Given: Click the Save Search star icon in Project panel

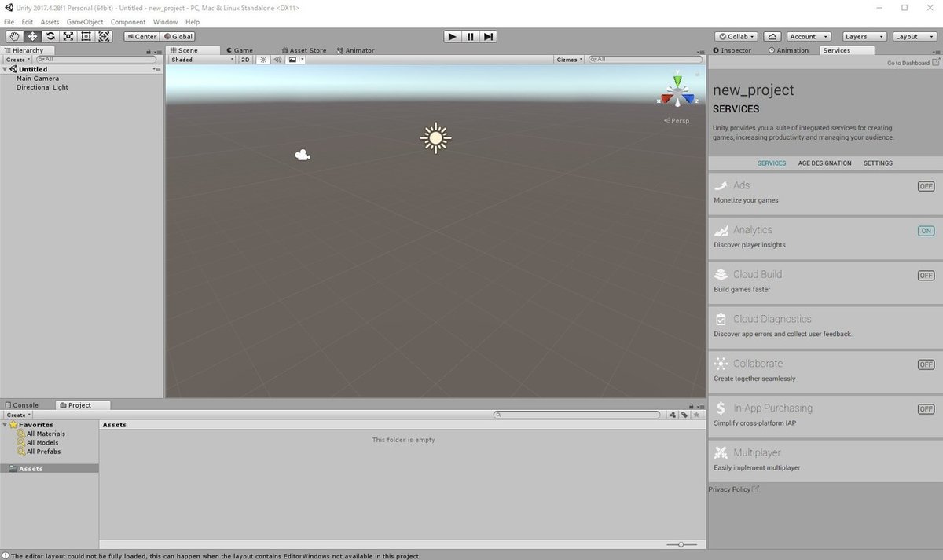Looking at the screenshot, I should [x=696, y=415].
